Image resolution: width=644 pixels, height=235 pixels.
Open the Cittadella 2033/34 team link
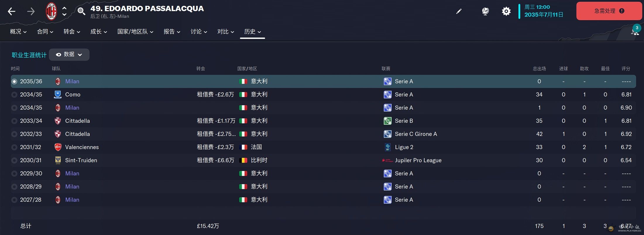click(x=77, y=121)
